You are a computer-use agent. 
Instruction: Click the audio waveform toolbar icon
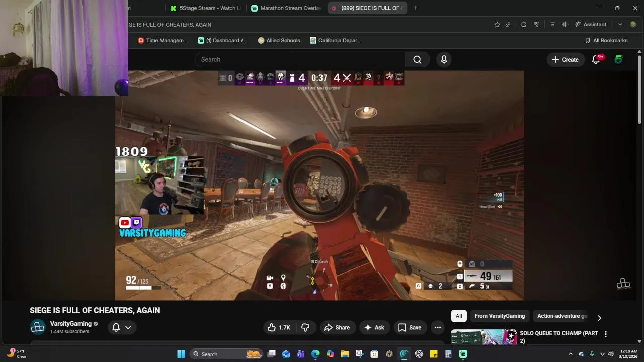click(x=565, y=24)
